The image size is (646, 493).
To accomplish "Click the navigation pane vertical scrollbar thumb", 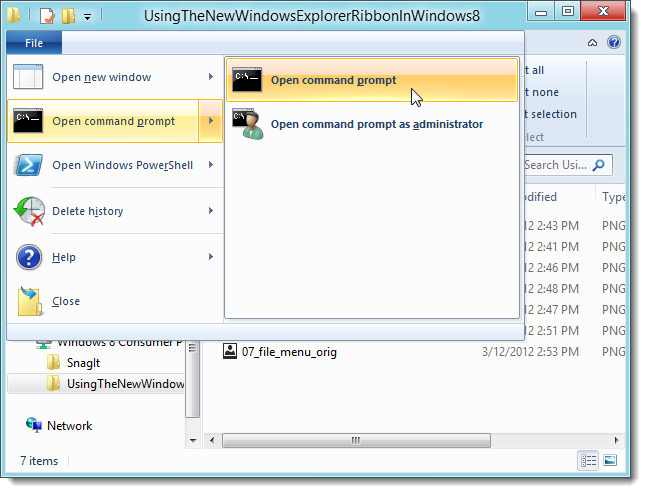I will (x=192, y=379).
